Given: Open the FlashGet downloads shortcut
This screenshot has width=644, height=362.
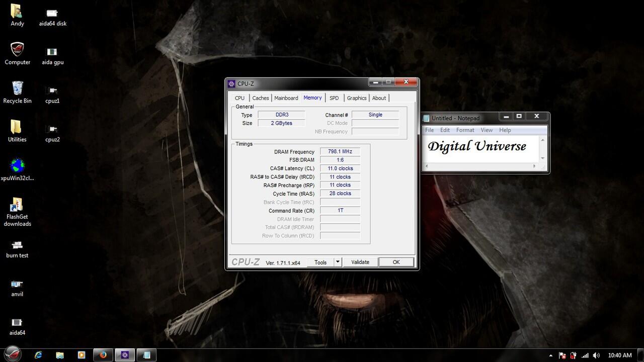Looking at the screenshot, I should pyautogui.click(x=18, y=212).
